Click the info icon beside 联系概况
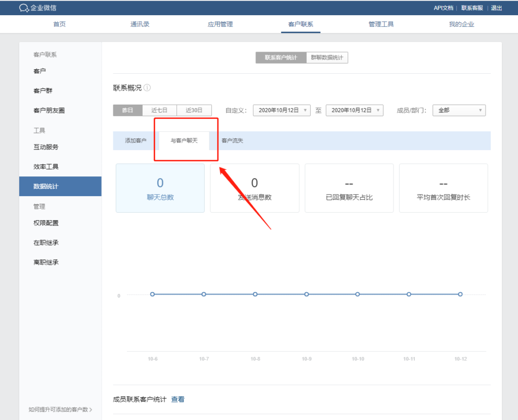The height and width of the screenshot is (420, 518). [147, 87]
